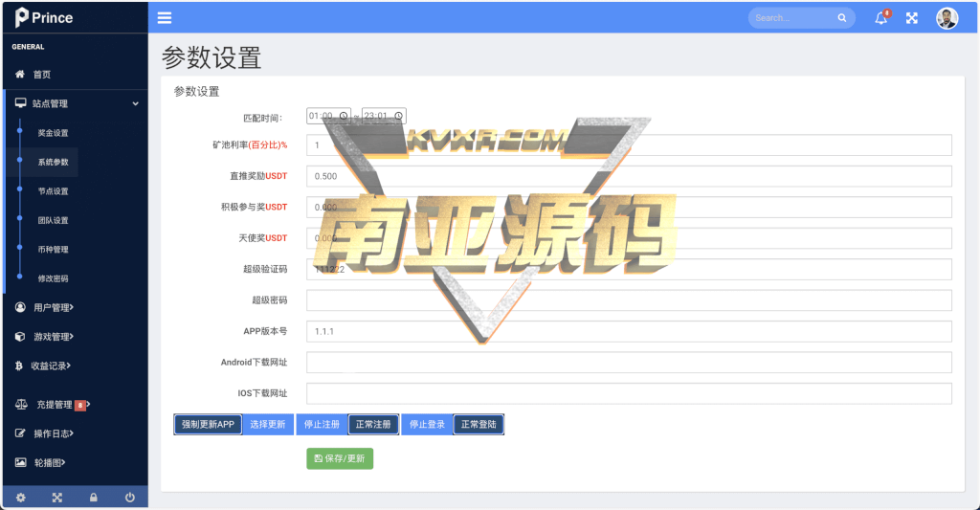Viewport: 980px width, 510px height.
Task: Click the 直推奖励USDT input field
Action: pos(629,176)
